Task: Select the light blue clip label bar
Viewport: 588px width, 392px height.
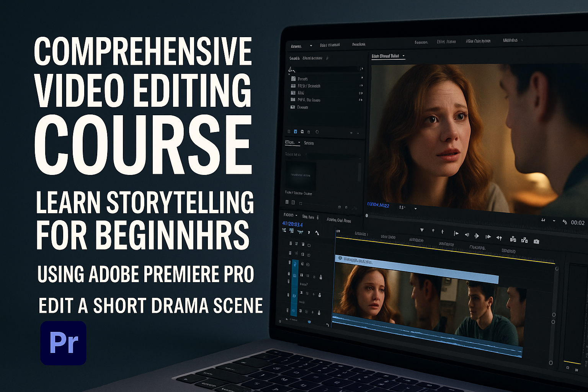Action: tap(416, 269)
